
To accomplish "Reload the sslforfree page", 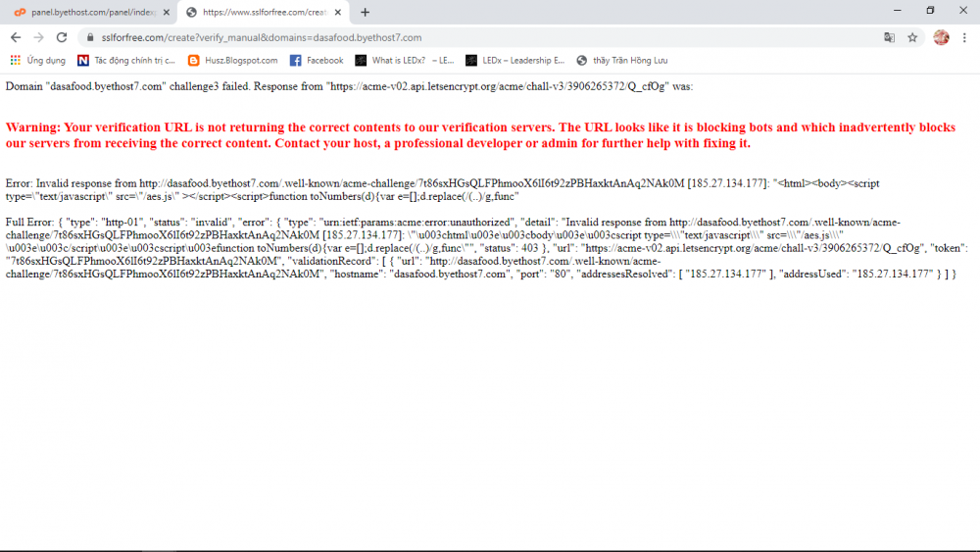I will tap(61, 37).
